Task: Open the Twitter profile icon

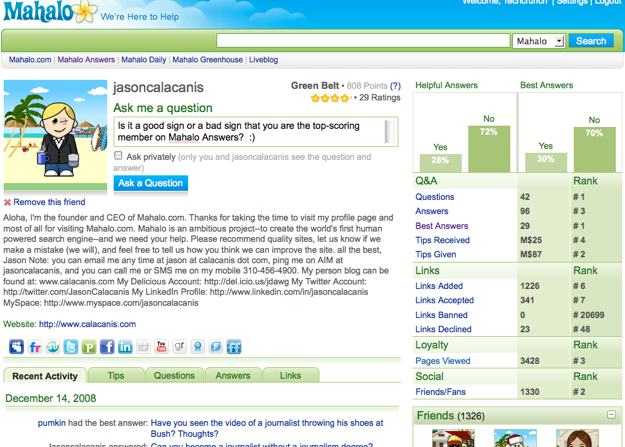Action: point(71,347)
